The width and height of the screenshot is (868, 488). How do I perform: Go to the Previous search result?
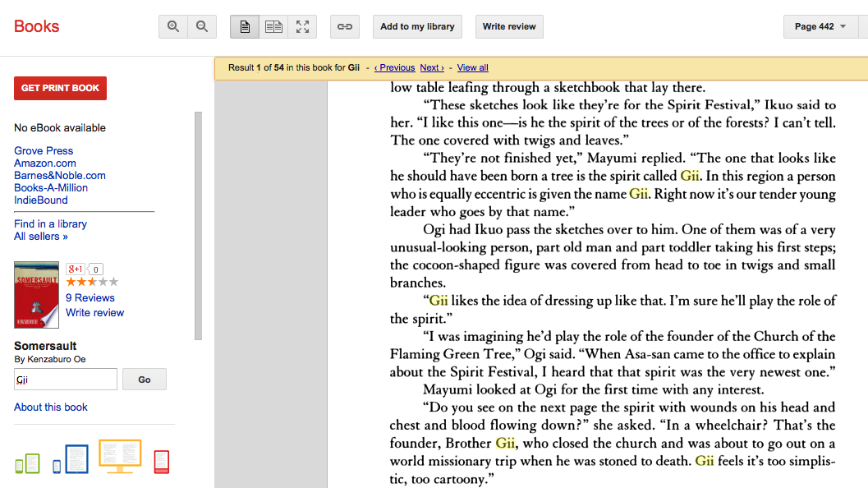pyautogui.click(x=395, y=67)
